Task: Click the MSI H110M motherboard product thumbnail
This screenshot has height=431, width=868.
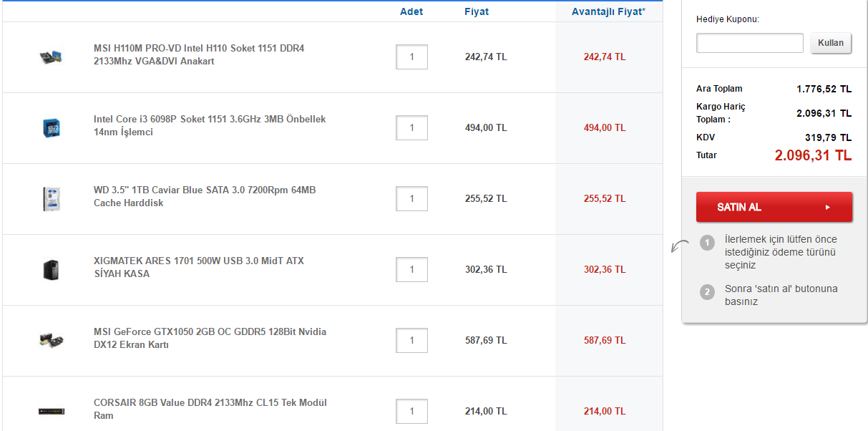Action: (51, 56)
